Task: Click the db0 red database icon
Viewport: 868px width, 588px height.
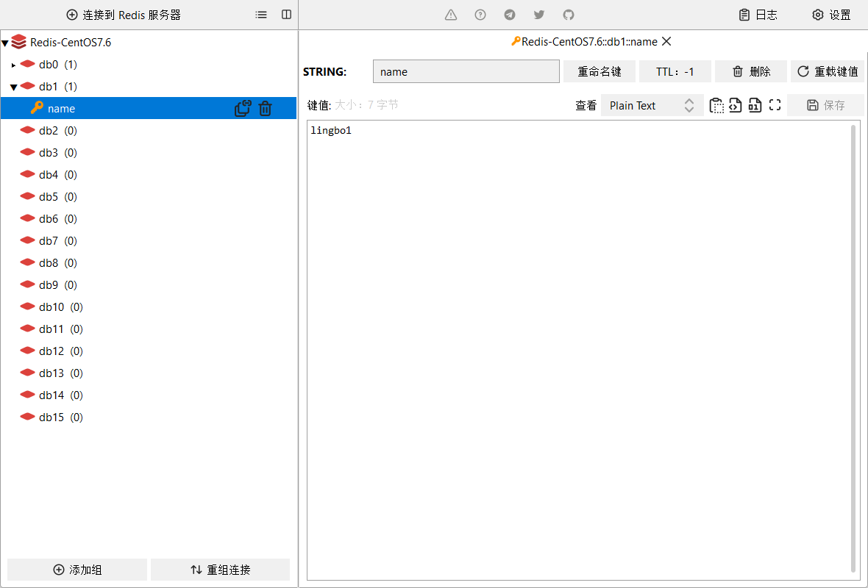Action: 27,64
